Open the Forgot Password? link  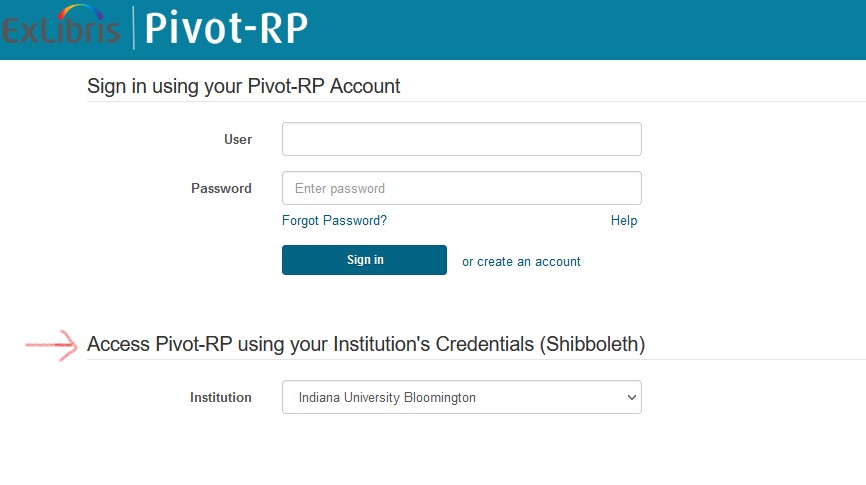334,220
